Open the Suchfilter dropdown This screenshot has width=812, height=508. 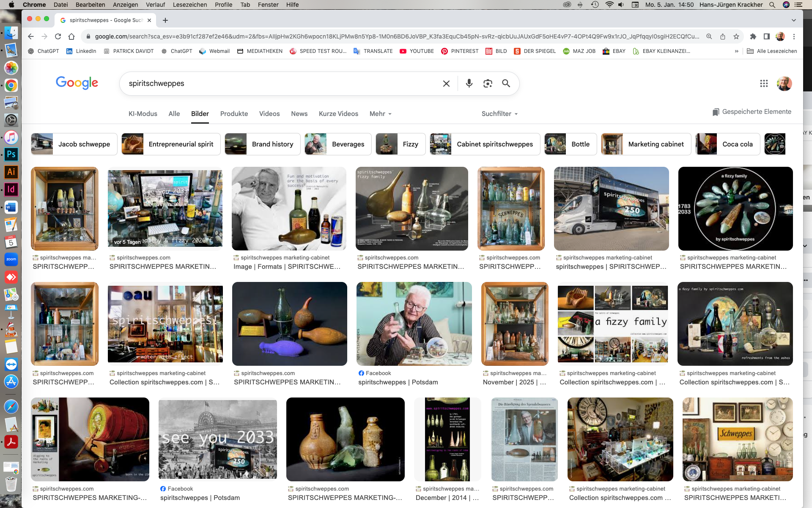point(499,114)
